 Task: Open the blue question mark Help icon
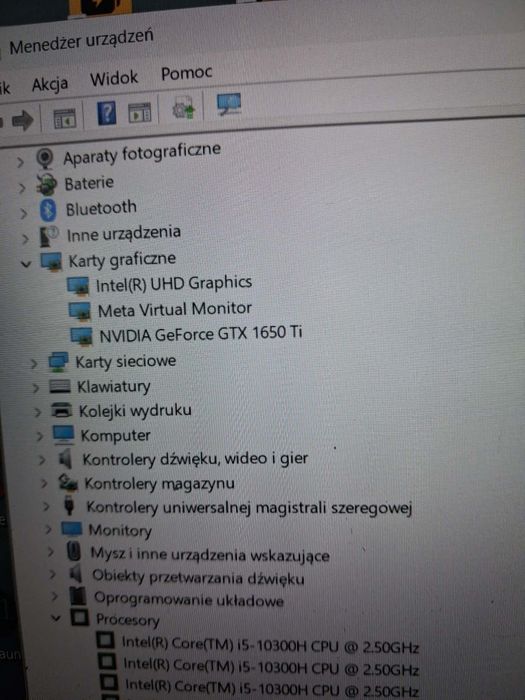107,113
